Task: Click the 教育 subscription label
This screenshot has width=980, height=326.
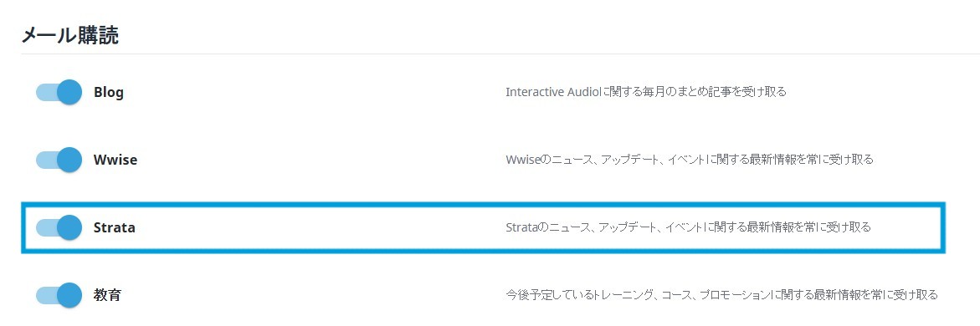Action: click(107, 295)
